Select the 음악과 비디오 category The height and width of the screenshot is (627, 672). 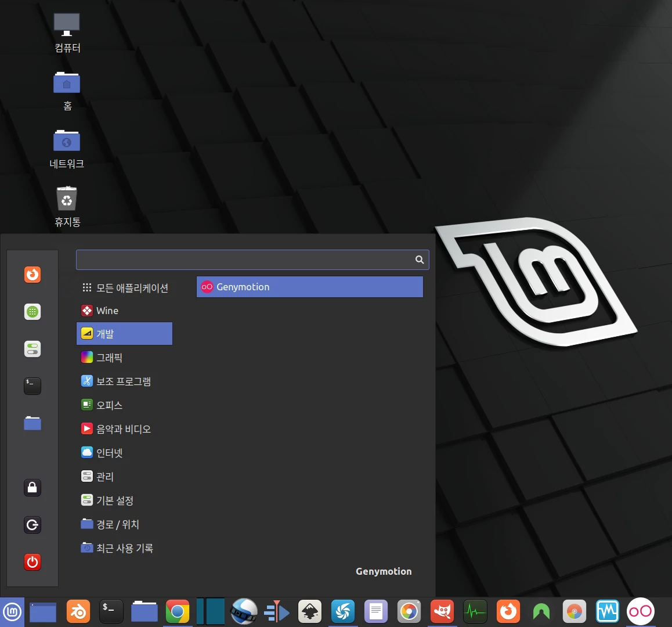click(124, 429)
